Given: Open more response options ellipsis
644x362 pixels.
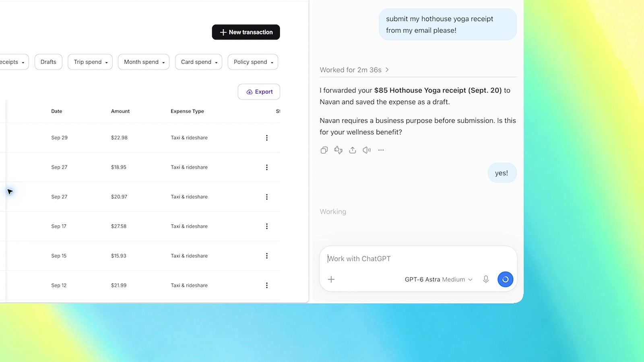Looking at the screenshot, I should coord(381,150).
